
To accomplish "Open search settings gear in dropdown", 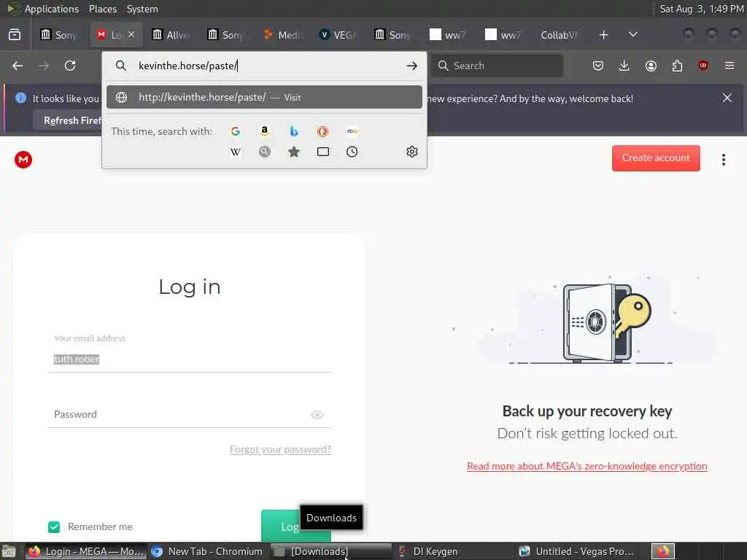I will 412,152.
